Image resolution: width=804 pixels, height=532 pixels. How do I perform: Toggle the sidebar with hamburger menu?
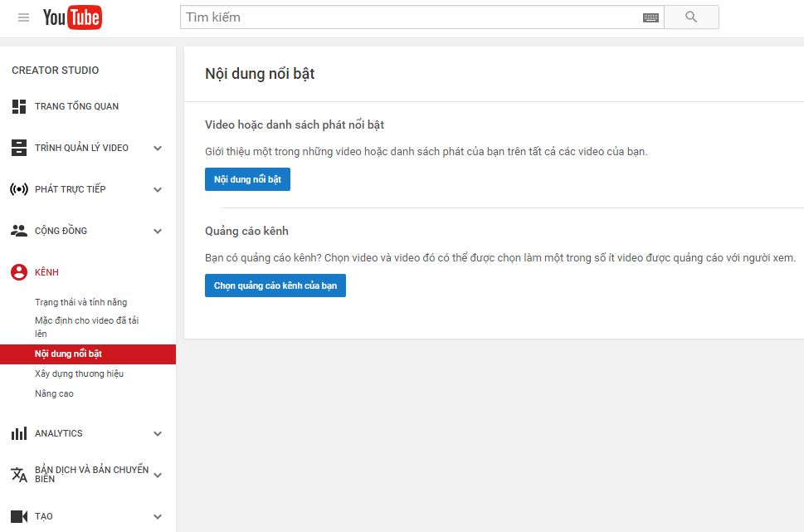click(x=23, y=17)
